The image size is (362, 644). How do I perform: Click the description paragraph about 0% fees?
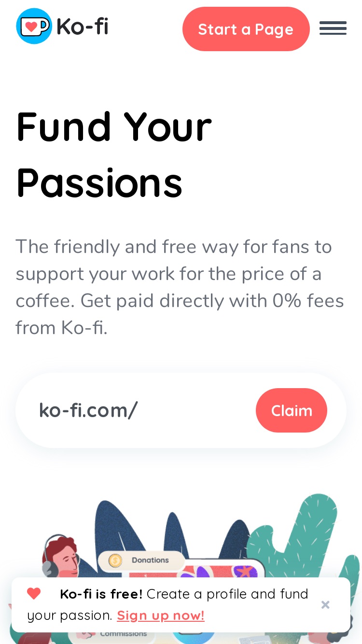point(180,287)
